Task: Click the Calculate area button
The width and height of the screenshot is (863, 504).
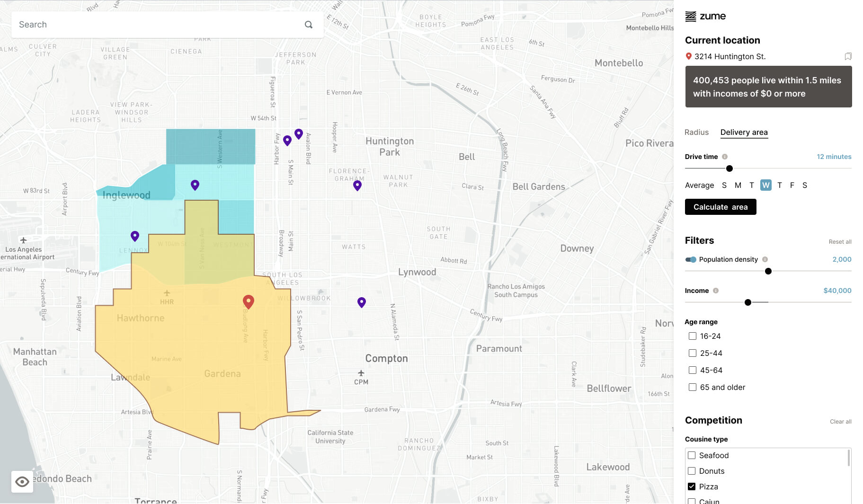Action: 721,207
